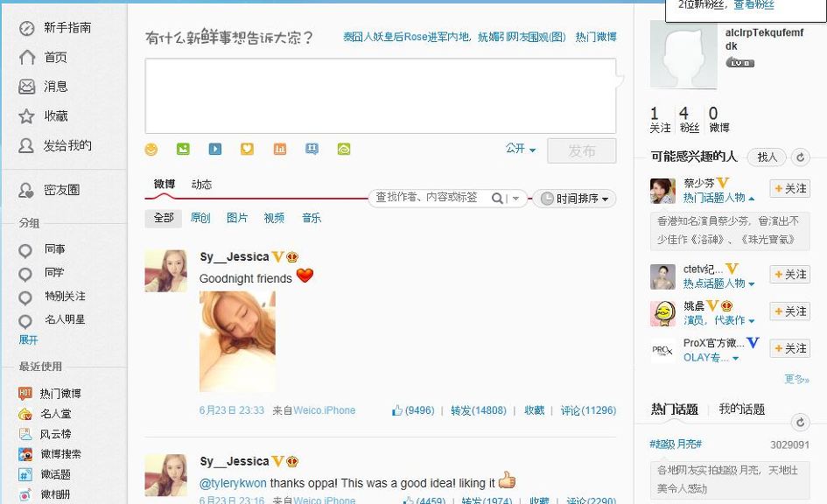The image size is (827, 504).
Task: Refresh the 可能感兴趣的人 suggestions list
Action: click(x=799, y=157)
